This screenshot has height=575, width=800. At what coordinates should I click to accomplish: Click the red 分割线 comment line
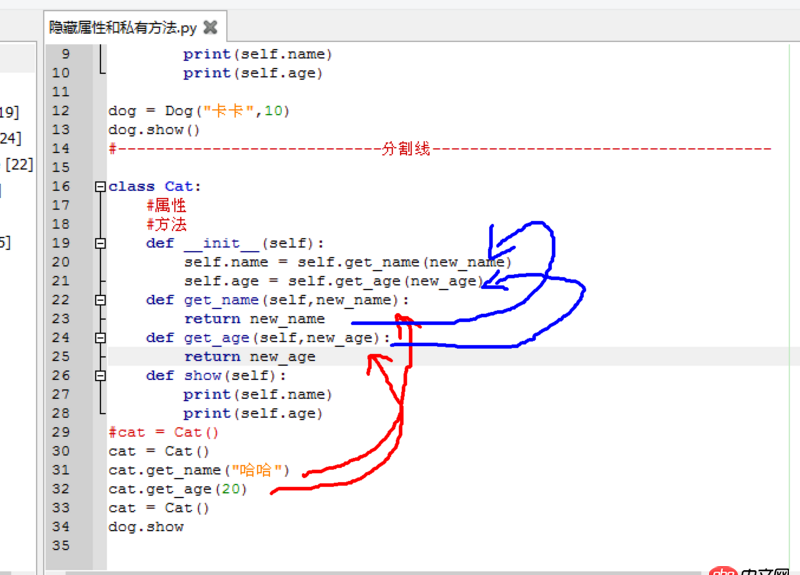[440, 149]
